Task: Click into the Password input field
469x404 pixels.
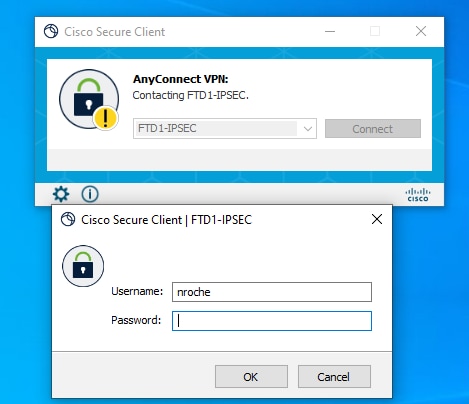Action: 272,321
